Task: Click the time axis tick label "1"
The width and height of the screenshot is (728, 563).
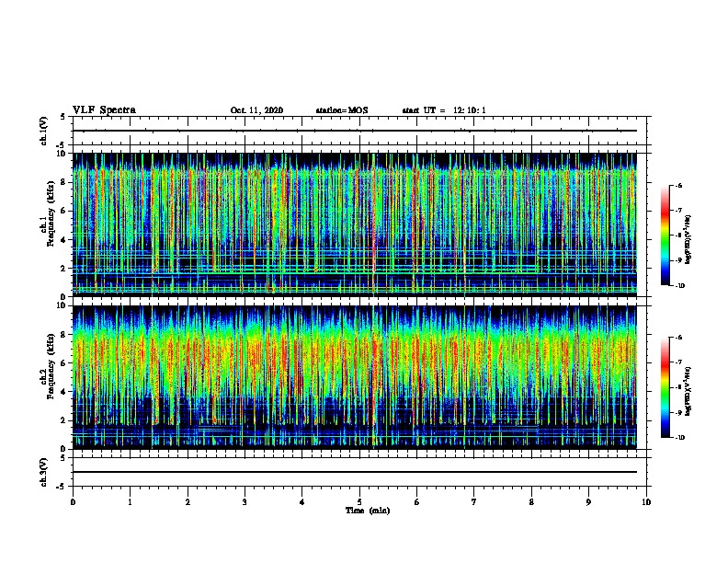Action: pos(130,502)
